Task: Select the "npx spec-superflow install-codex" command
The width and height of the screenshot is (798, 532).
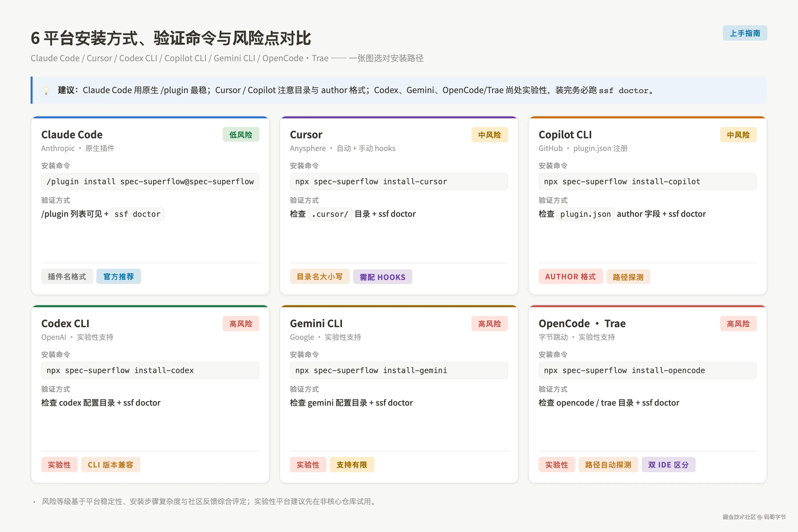Action: tap(150, 370)
